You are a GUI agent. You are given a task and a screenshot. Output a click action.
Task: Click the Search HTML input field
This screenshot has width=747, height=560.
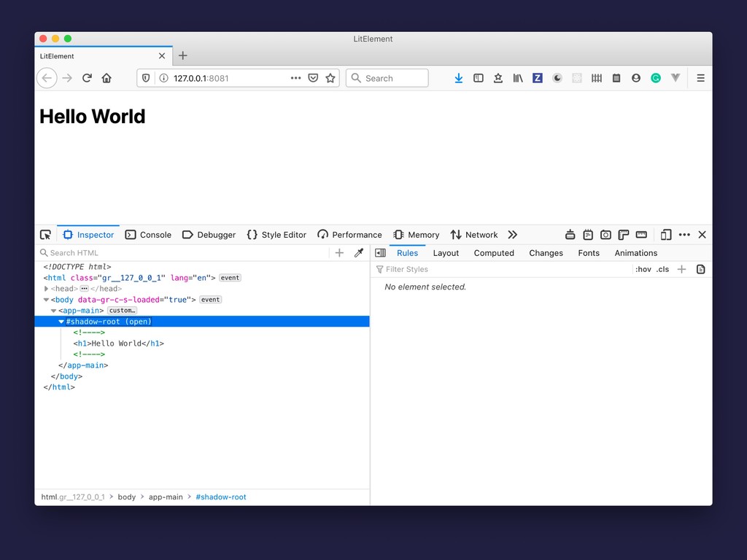click(x=182, y=253)
